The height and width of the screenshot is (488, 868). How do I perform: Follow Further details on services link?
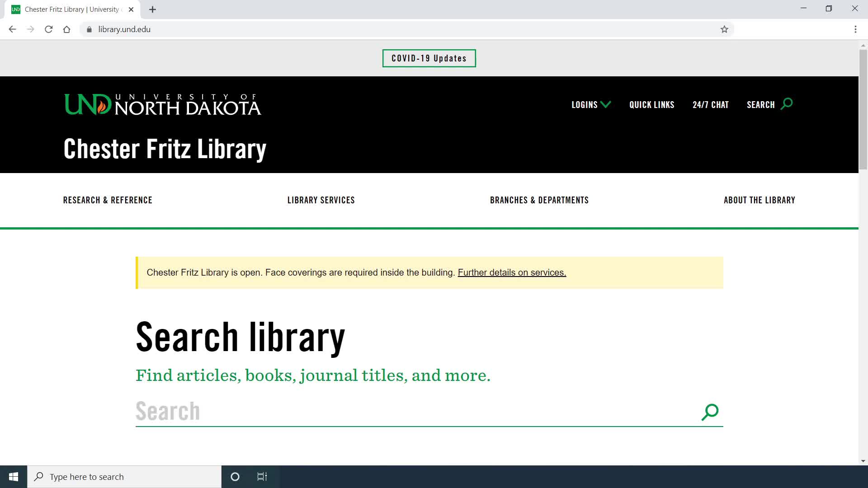[512, 272]
